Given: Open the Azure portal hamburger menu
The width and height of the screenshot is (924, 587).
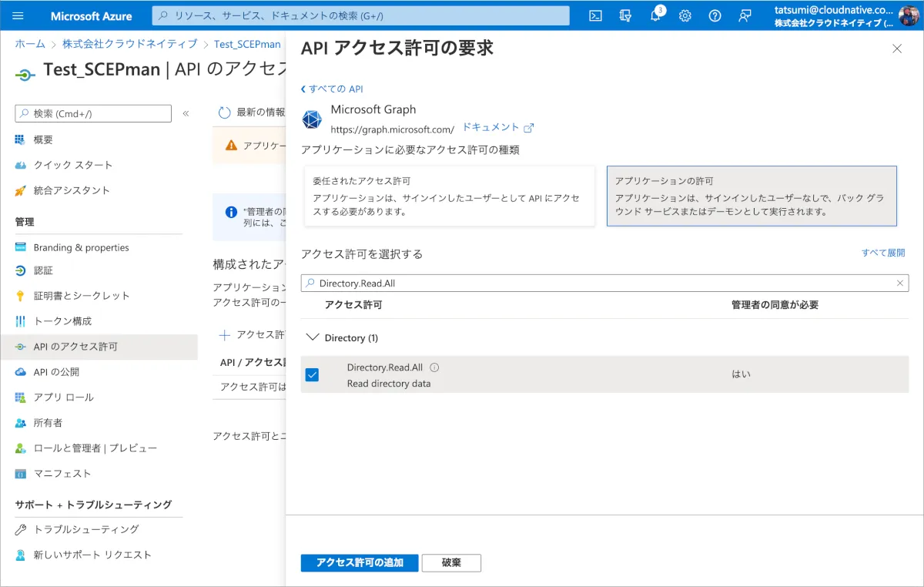Looking at the screenshot, I should pos(18,16).
